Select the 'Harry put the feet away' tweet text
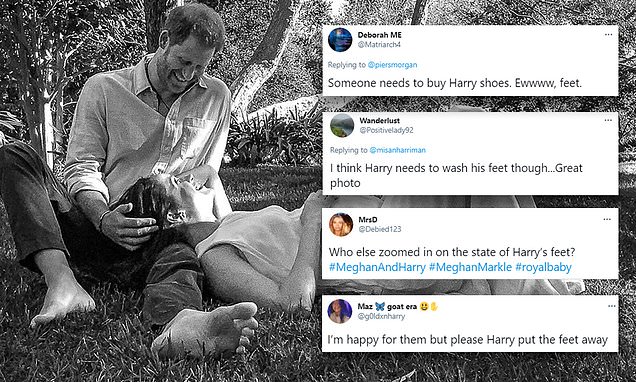Image resolution: width=636 pixels, height=382 pixels. [467, 340]
